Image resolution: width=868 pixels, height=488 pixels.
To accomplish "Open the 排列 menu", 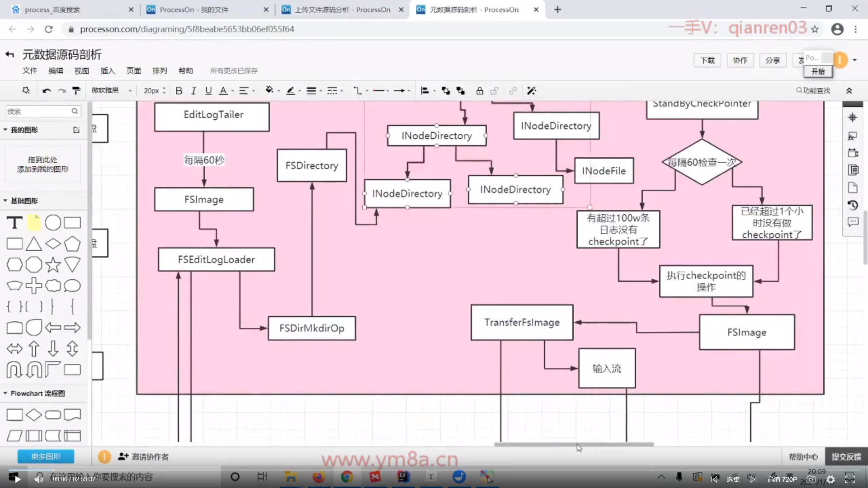I will [x=160, y=70].
